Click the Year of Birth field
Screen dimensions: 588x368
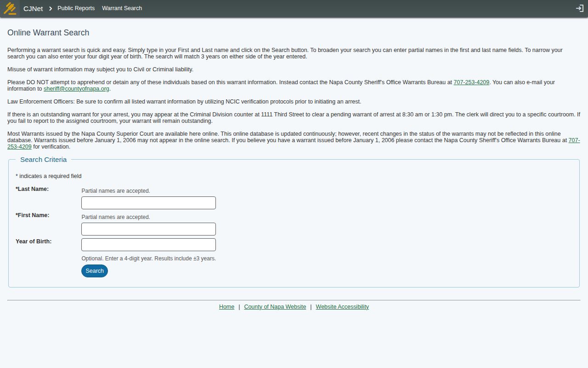[148, 245]
